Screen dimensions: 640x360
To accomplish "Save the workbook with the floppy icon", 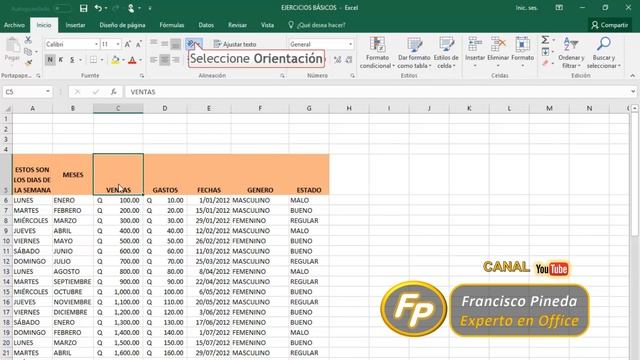I will [83, 8].
